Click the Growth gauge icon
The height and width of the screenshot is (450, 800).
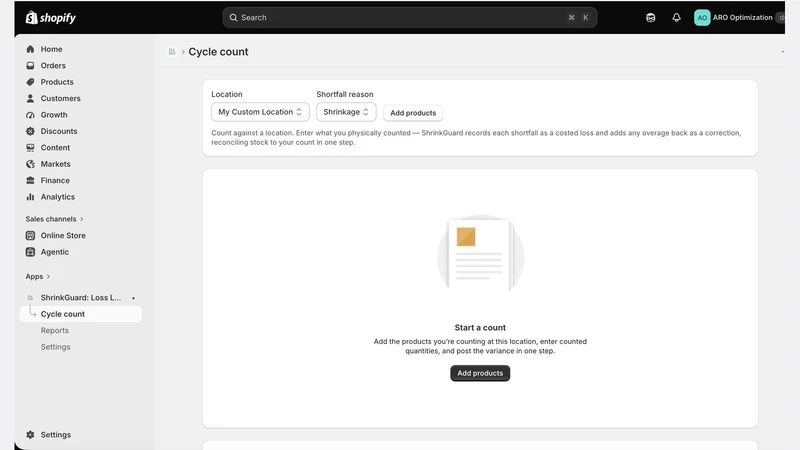pyautogui.click(x=30, y=115)
